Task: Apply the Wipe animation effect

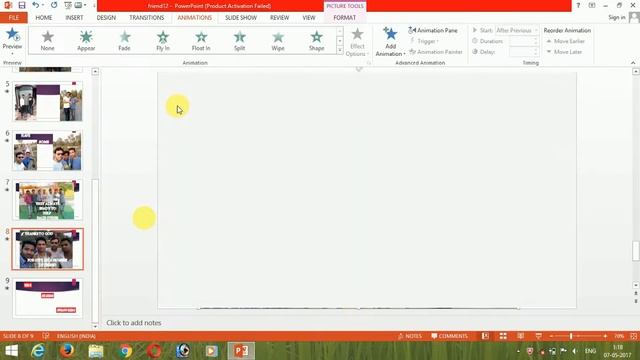Action: [278, 40]
